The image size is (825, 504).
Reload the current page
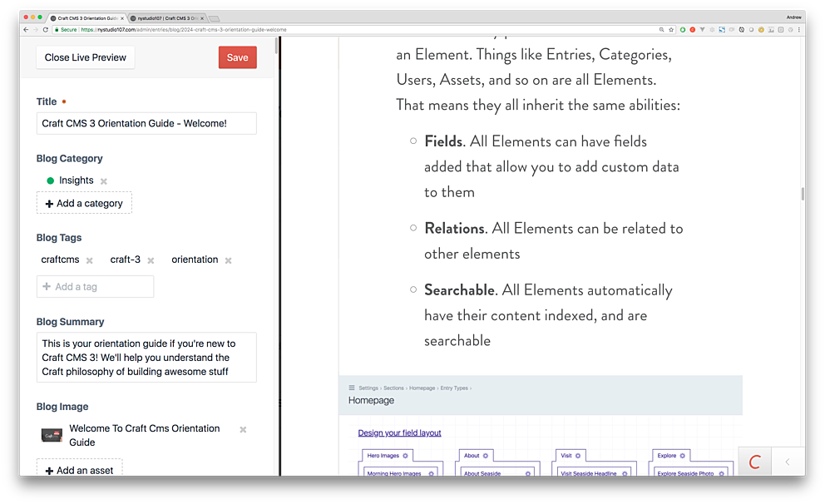tap(45, 29)
